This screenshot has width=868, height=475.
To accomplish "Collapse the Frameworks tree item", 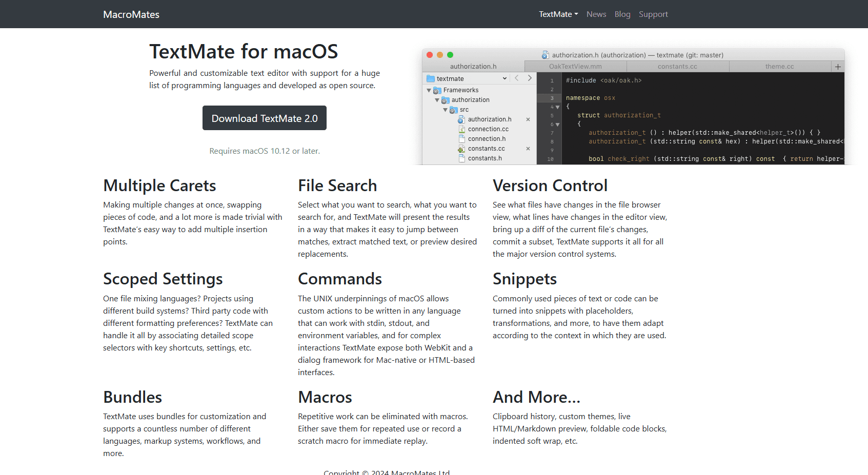I will tap(429, 90).
